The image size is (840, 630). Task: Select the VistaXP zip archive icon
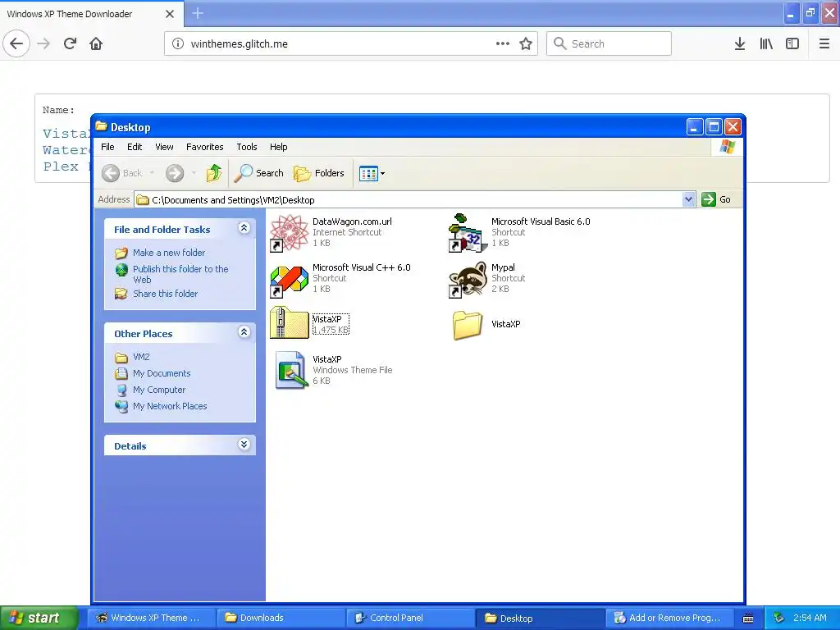pyautogui.click(x=290, y=322)
